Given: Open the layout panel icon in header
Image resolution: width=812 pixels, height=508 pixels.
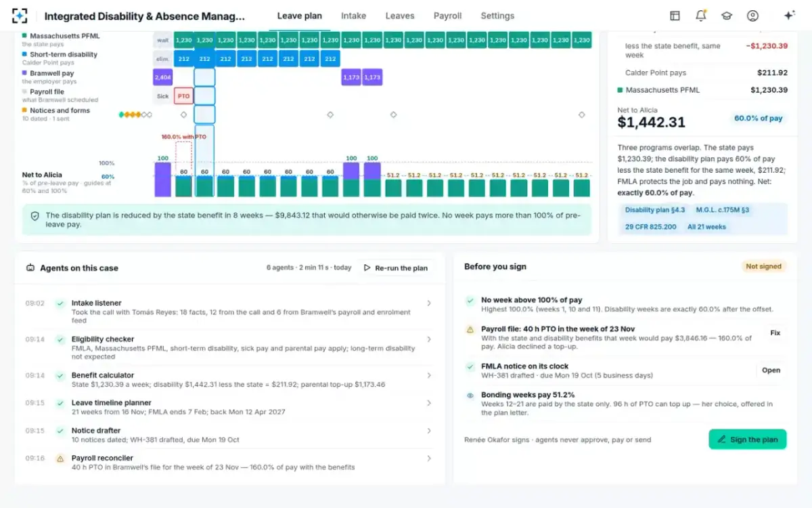Looking at the screenshot, I should coord(675,16).
